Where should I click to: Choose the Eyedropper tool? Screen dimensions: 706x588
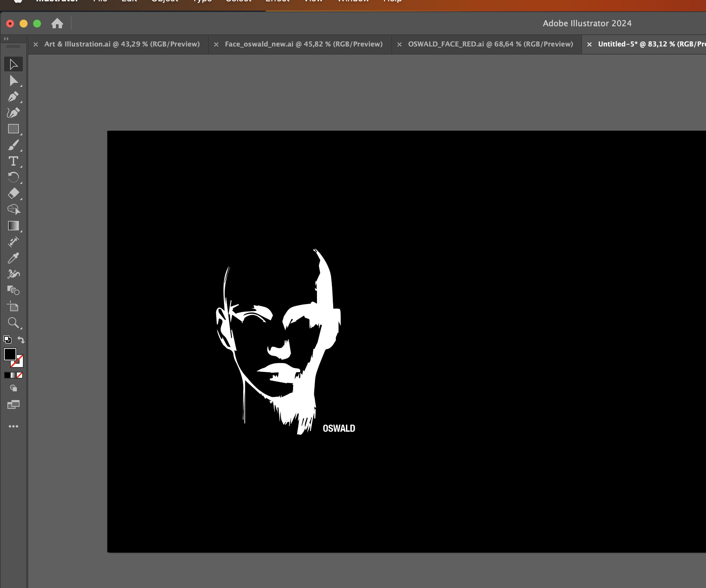(x=13, y=258)
